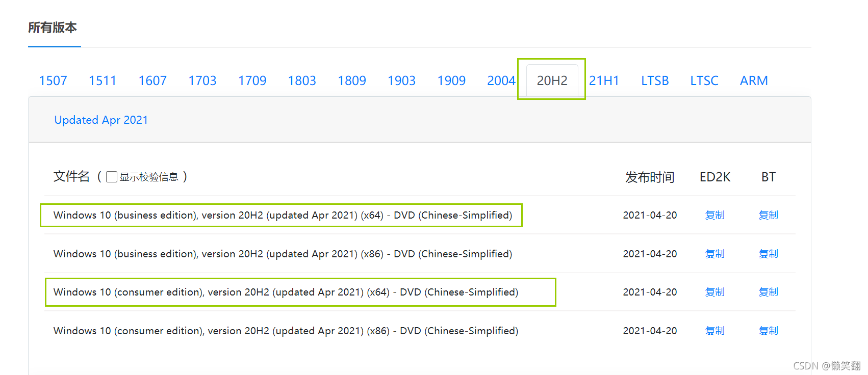Enable the 显示校验信息 checkbox
868x375 pixels.
112,177
